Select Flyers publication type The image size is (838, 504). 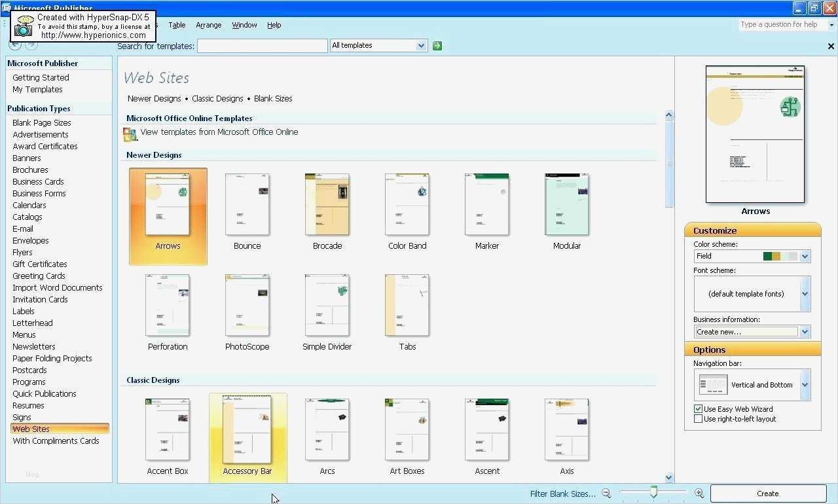click(22, 253)
